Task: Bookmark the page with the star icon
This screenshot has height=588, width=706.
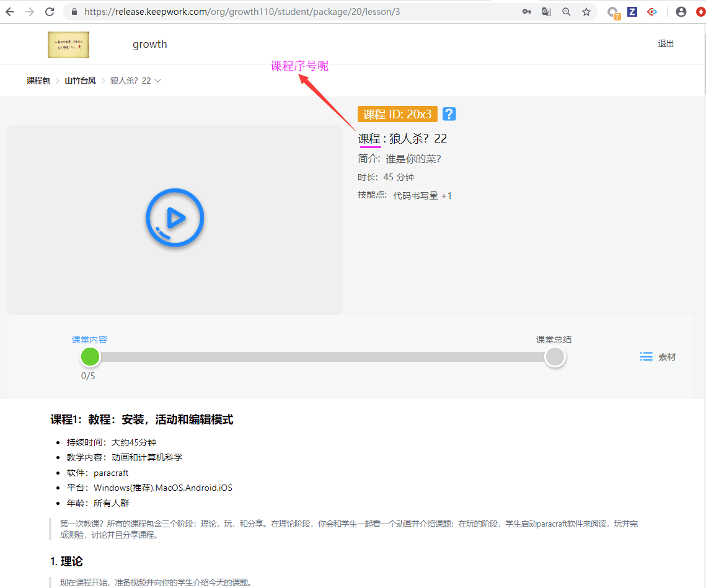Action: (586, 11)
